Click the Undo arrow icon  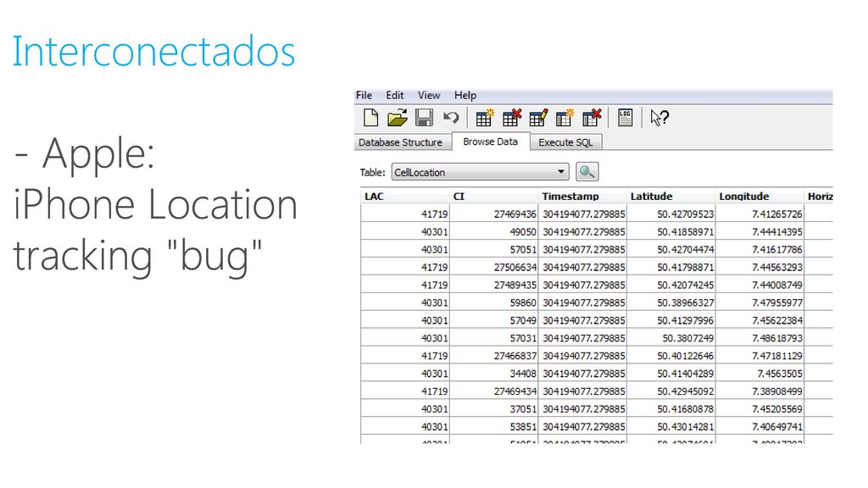coord(451,117)
